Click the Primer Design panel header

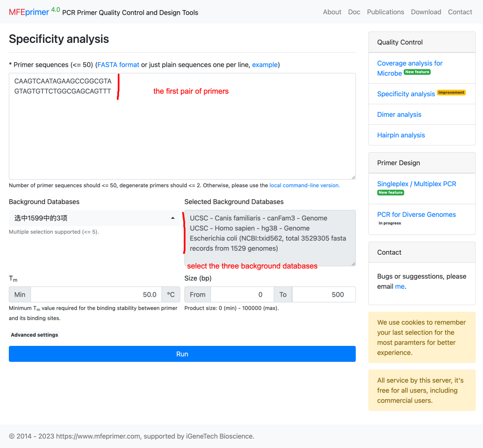(422, 163)
